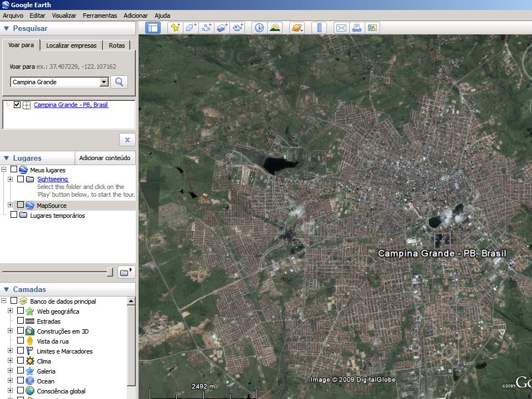Check the Lugares temporários checkbox
This screenshot has height=399, width=532.
coord(13,215)
